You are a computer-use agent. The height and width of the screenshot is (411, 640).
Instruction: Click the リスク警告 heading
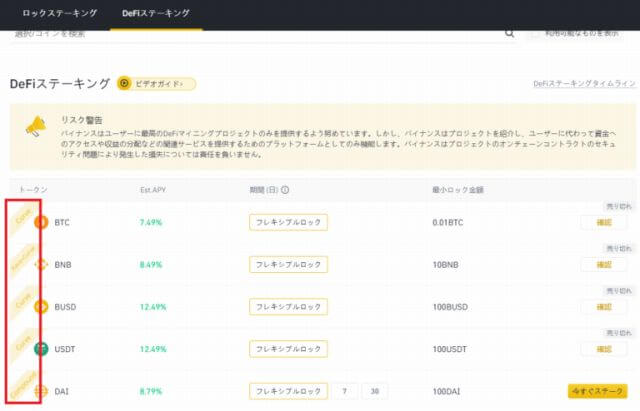coord(82,120)
